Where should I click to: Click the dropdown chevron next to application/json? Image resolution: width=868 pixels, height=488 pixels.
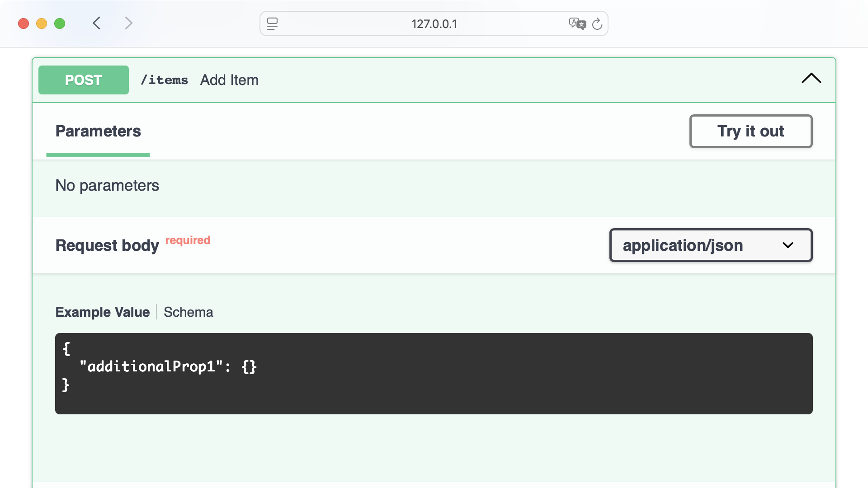[788, 245]
